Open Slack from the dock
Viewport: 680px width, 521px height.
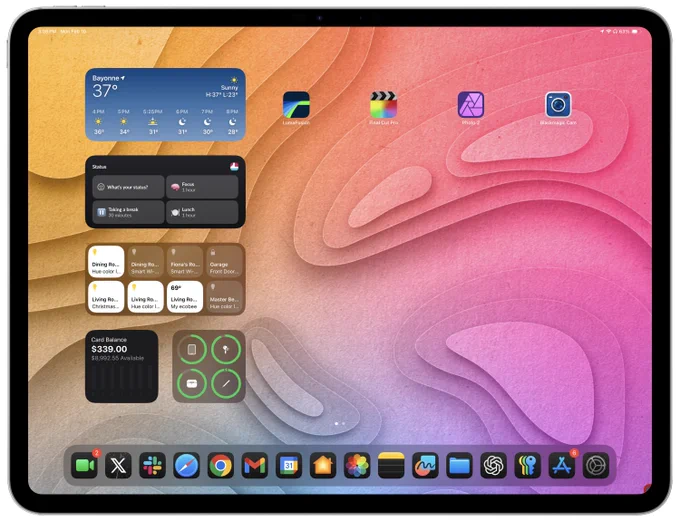point(153,465)
